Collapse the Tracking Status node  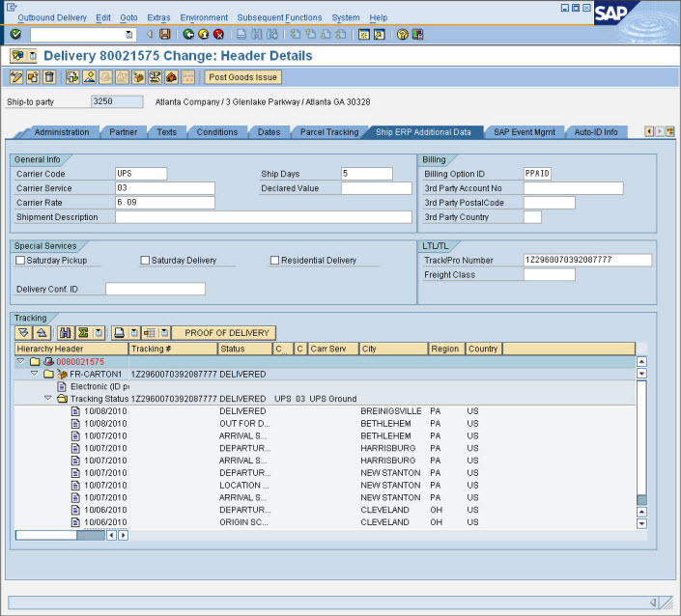pyautogui.click(x=48, y=398)
